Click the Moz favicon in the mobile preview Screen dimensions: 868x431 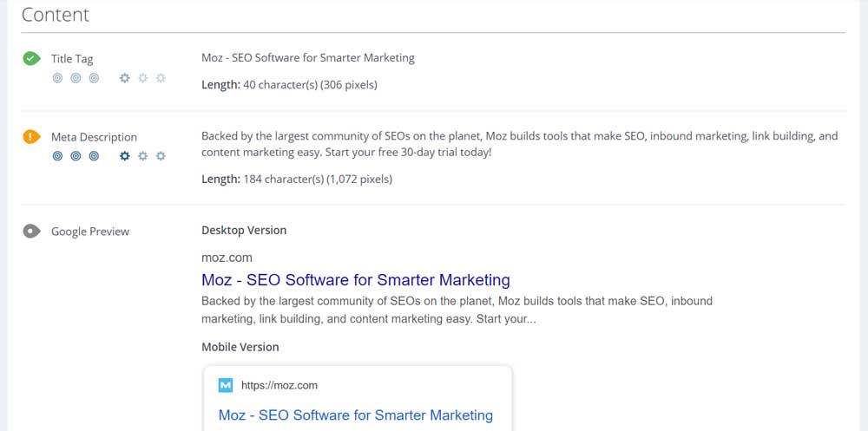226,385
